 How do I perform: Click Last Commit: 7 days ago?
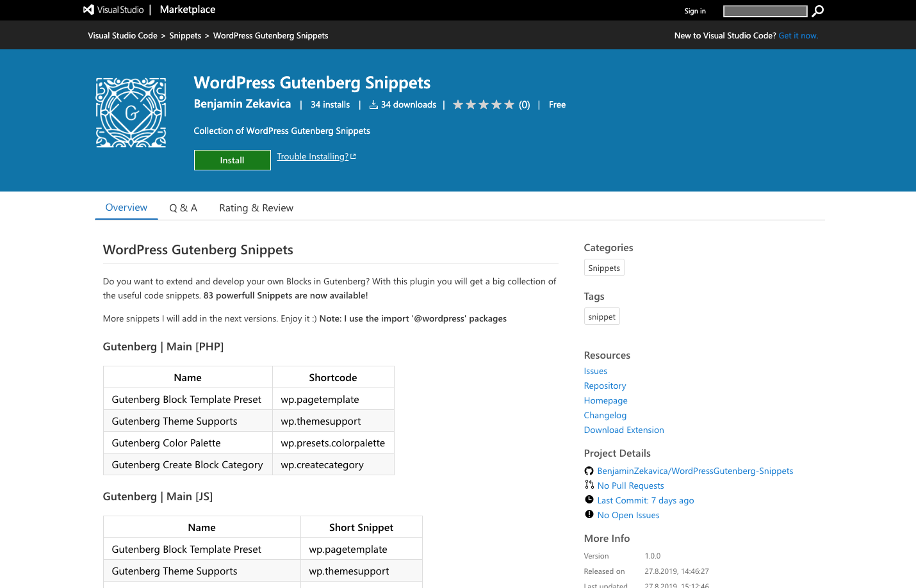click(x=645, y=500)
